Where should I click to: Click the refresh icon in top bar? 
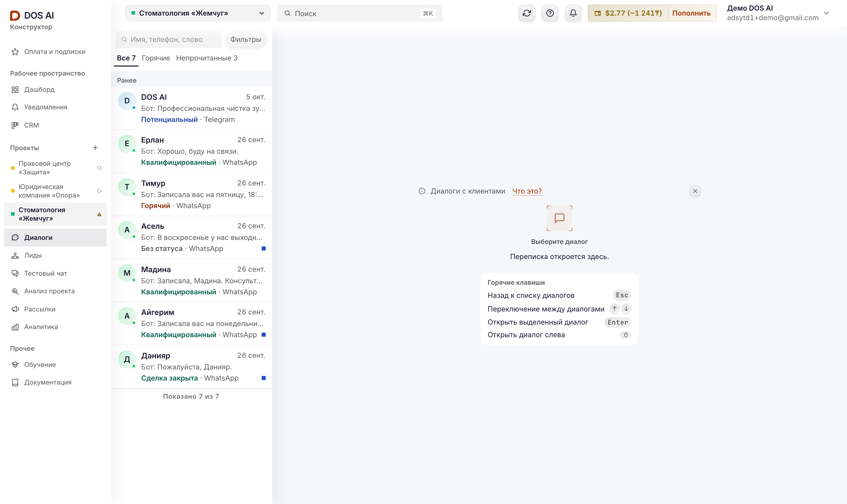click(527, 13)
